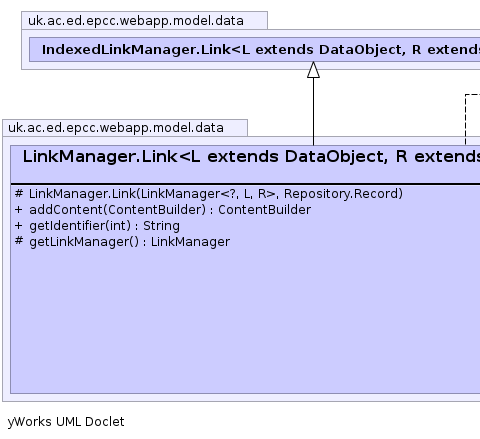
Task: Click the lower uk.ac.ed.epcc.webapp.model.data package tab
Action: pos(125,128)
